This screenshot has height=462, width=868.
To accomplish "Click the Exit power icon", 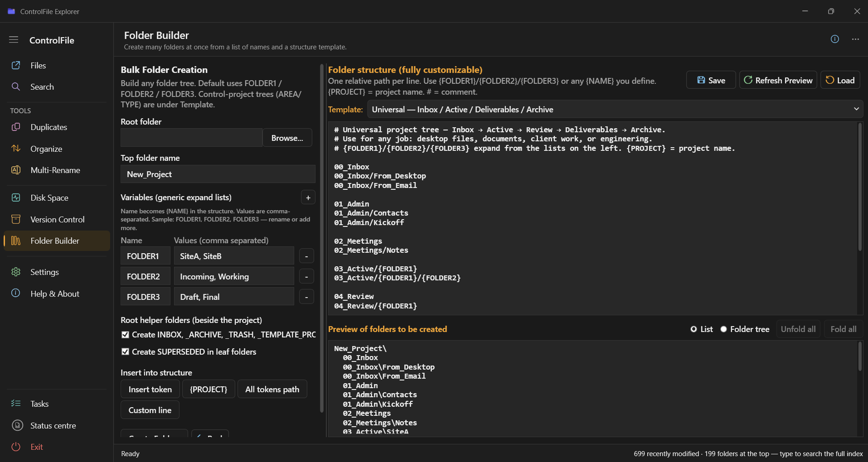I will (x=16, y=447).
